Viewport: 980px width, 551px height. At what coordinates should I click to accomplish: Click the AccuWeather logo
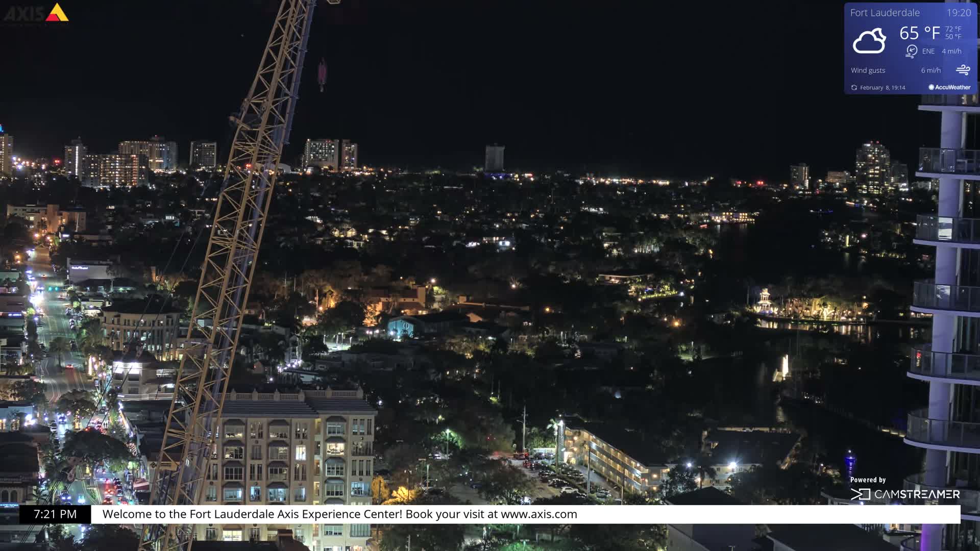pos(949,87)
